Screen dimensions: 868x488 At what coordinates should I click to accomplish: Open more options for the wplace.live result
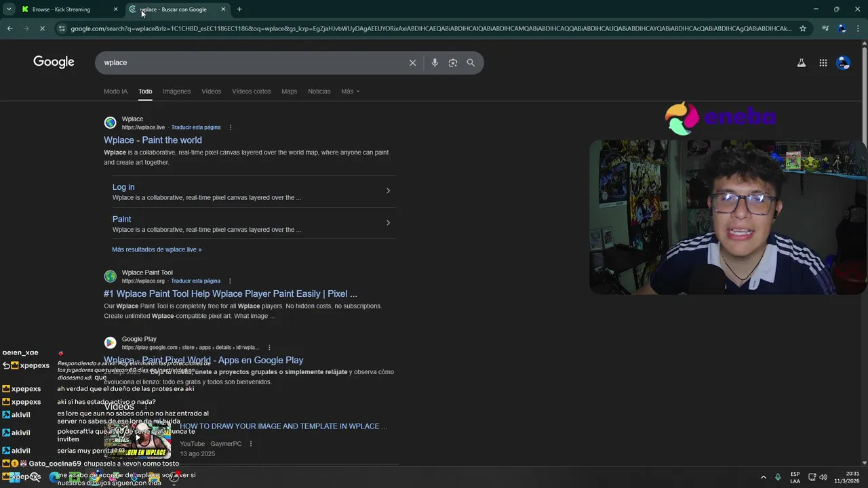pyautogui.click(x=231, y=127)
